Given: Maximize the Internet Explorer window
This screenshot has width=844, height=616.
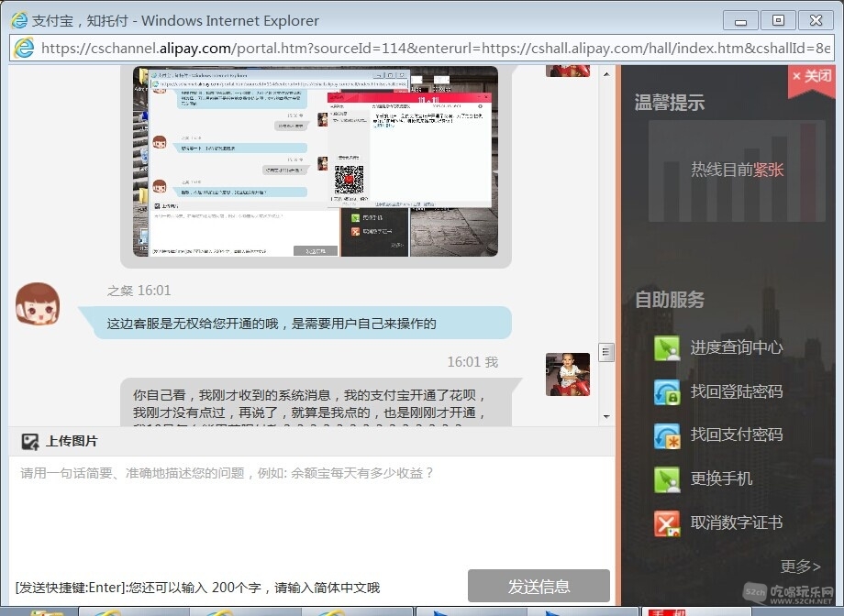Looking at the screenshot, I should 778,20.
